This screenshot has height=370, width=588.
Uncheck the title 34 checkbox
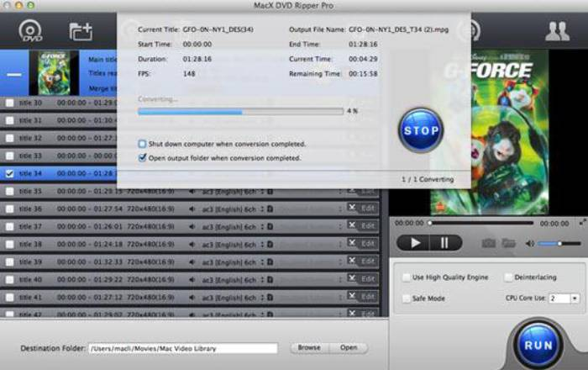tap(10, 173)
